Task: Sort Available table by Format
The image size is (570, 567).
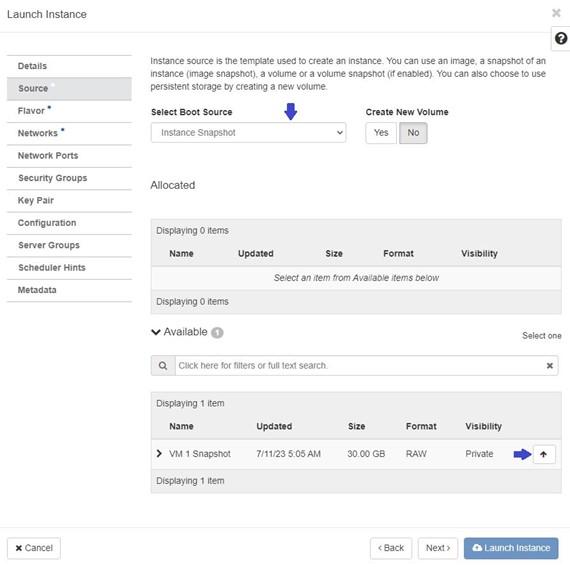Action: 421,426
